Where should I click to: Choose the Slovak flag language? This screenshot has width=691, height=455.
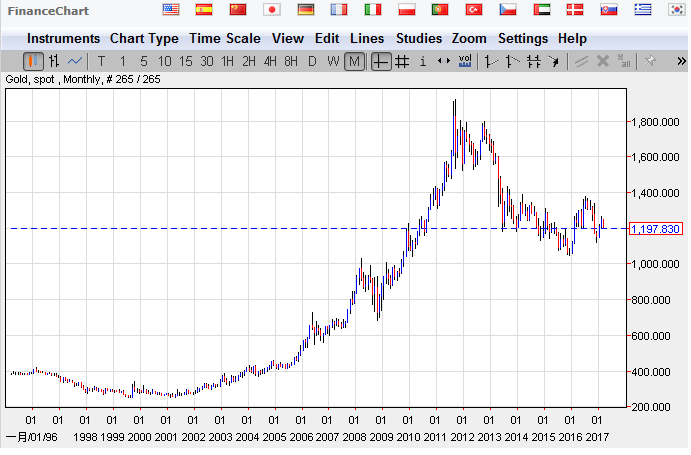[609, 9]
